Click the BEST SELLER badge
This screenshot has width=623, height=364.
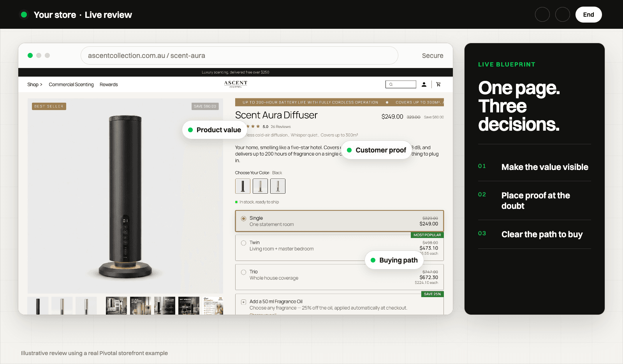(49, 106)
